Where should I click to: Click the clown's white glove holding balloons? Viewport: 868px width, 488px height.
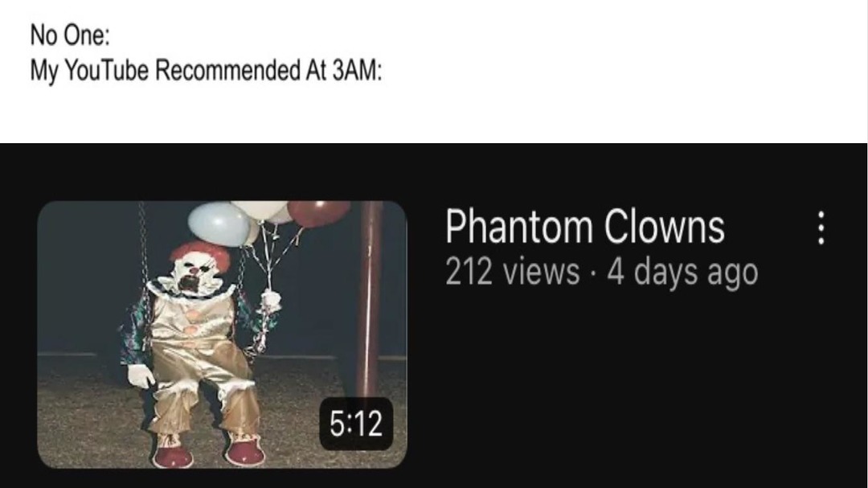coord(271,301)
